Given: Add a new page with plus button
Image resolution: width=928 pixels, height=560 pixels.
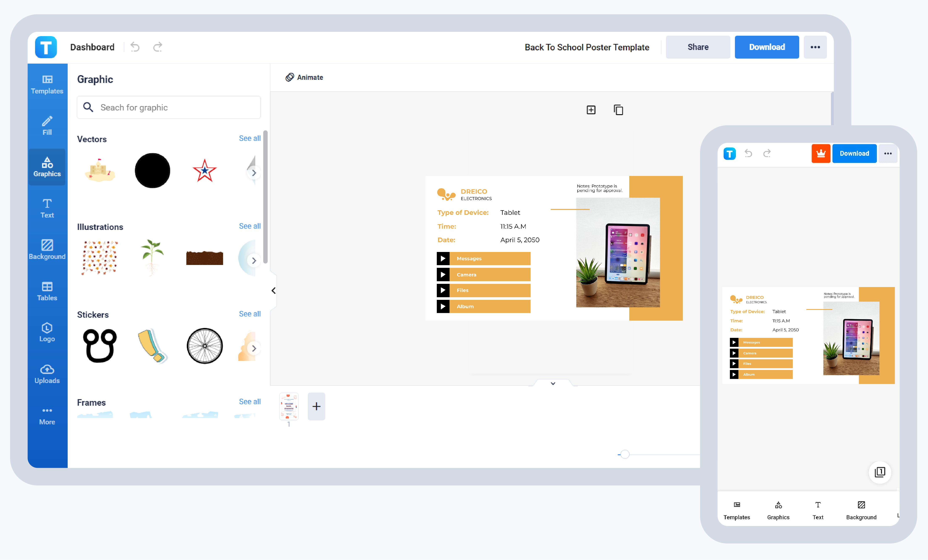Looking at the screenshot, I should pyautogui.click(x=316, y=407).
